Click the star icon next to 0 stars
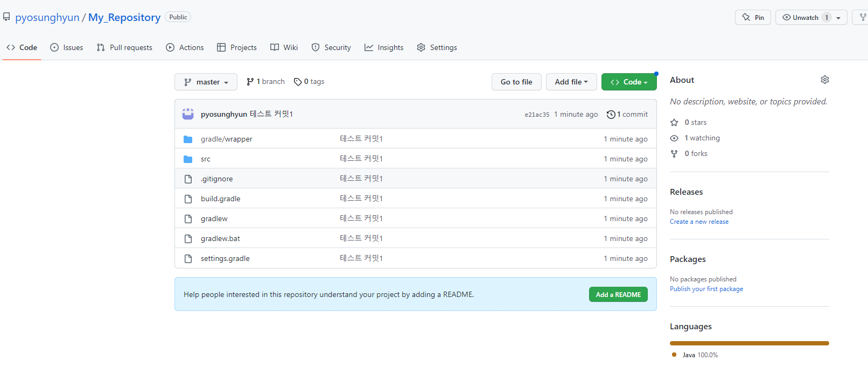The image size is (868, 375). 674,123
